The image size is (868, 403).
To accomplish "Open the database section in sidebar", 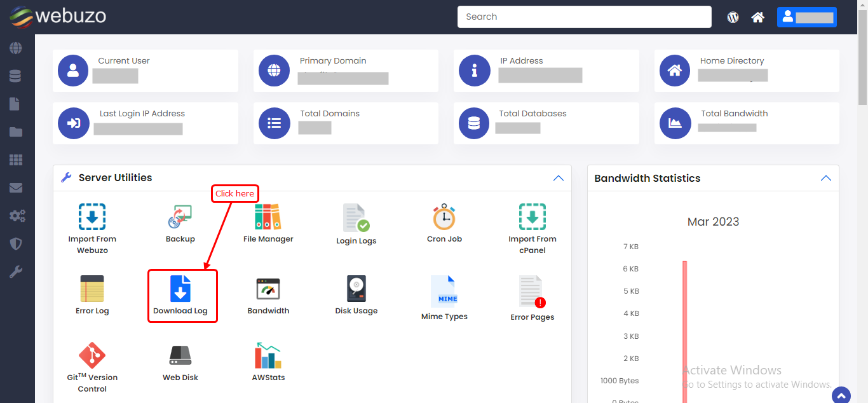I will pyautogui.click(x=16, y=76).
